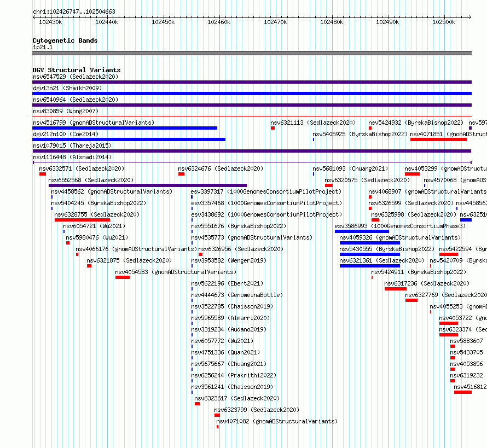Viewport: 487px width, 448px height.
Task: Select nsv5430555 (ByrskaBishop2022) label
Action: coord(387,249)
